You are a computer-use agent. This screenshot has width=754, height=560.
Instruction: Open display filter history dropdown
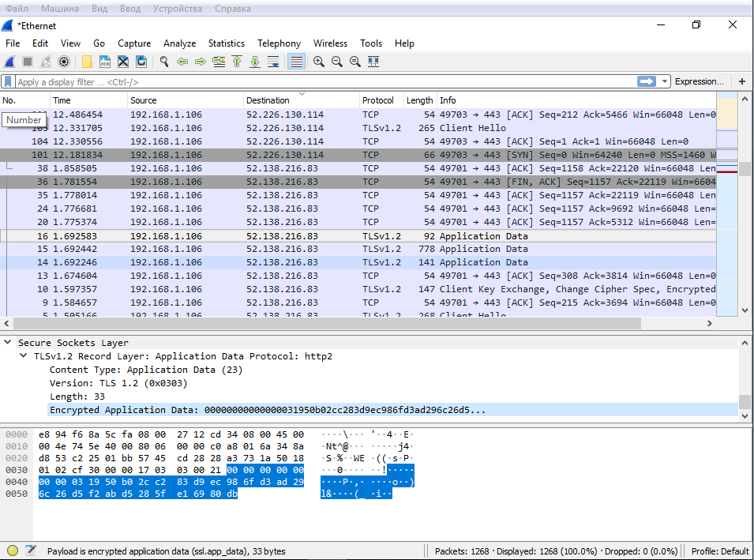665,81
